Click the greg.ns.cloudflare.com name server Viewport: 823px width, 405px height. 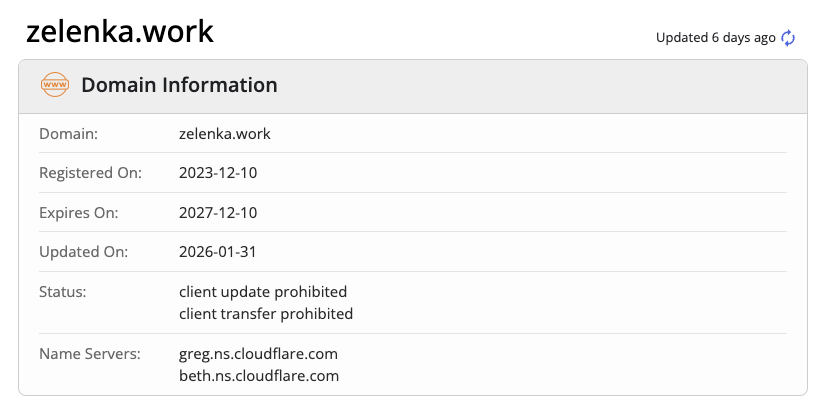(x=258, y=354)
